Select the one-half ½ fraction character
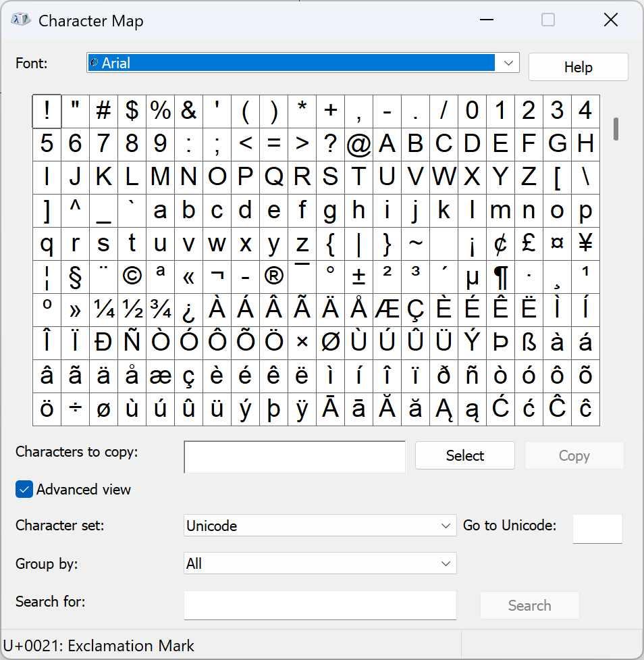 pyautogui.click(x=132, y=309)
